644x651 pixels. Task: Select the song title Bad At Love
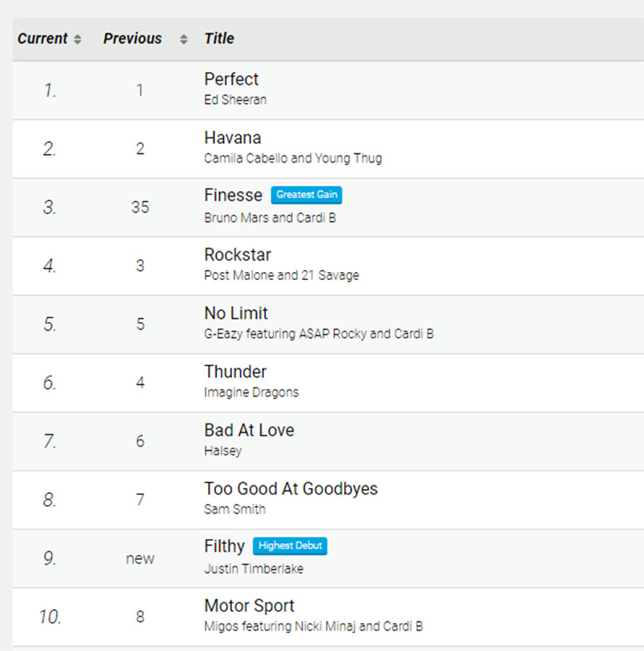pos(249,430)
